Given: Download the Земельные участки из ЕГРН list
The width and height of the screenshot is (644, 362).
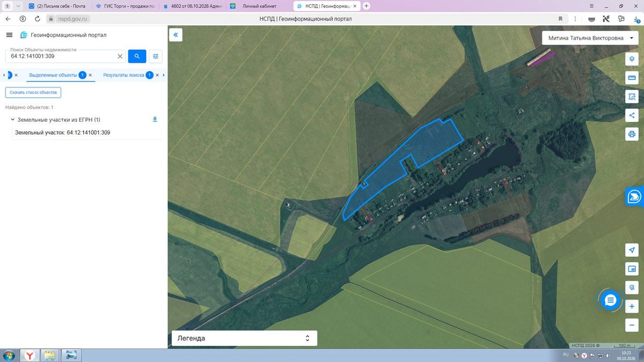Looking at the screenshot, I should point(155,119).
